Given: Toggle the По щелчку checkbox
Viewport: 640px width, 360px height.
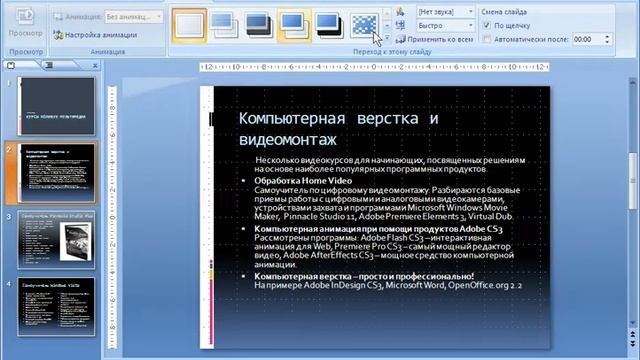Looking at the screenshot, I should click(487, 25).
